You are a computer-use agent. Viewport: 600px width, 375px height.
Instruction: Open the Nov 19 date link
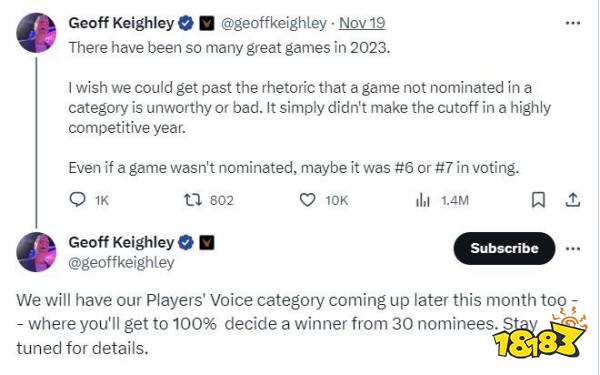362,23
